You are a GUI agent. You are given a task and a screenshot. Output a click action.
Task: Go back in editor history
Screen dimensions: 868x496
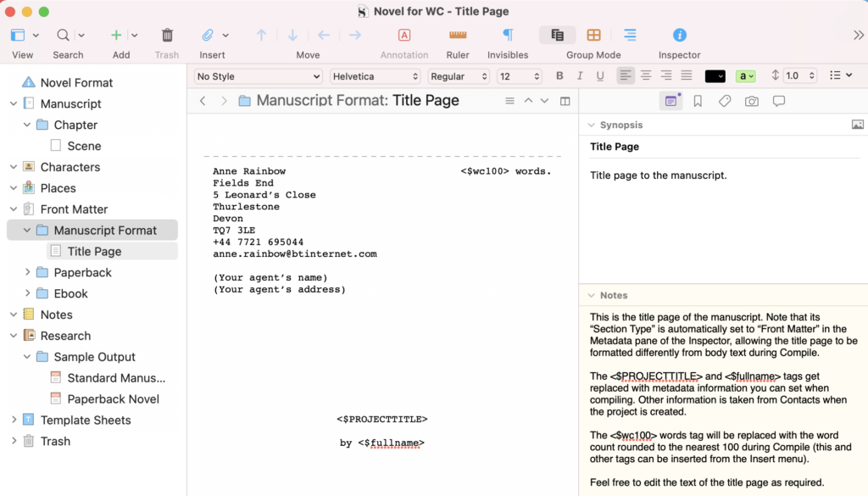tap(203, 101)
